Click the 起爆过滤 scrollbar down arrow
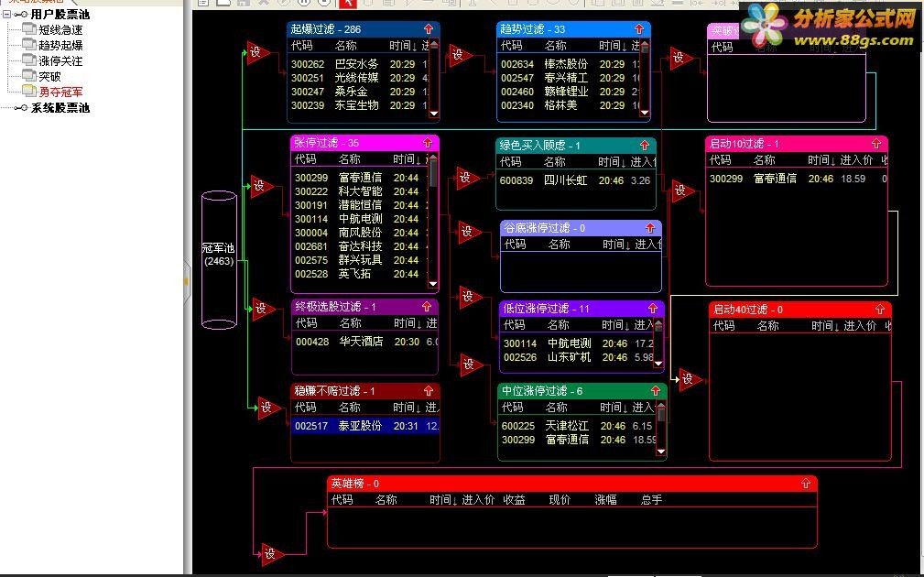This screenshot has width=924, height=577. (x=434, y=113)
